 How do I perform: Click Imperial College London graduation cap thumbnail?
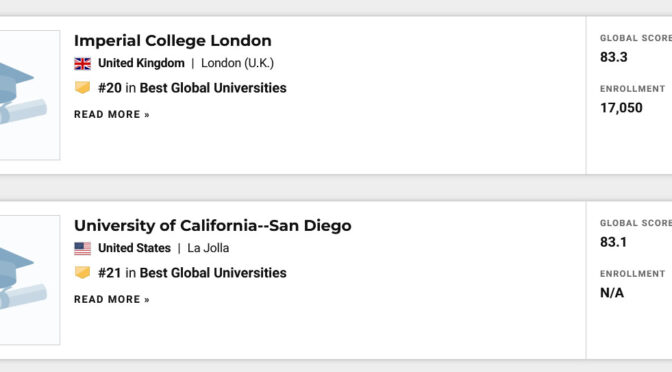point(30,95)
